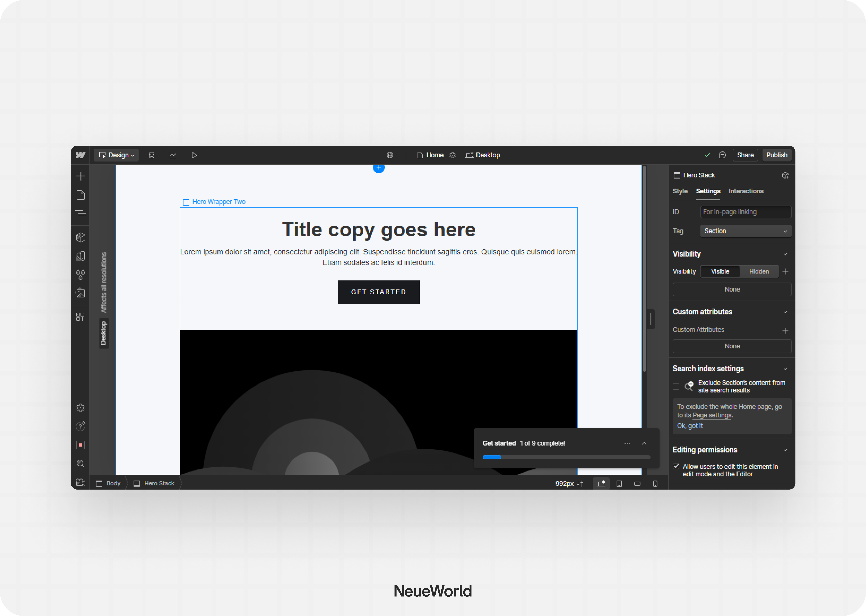The height and width of the screenshot is (616, 866).
Task: Select the Hero Wrapper Two label
Action: (x=214, y=202)
